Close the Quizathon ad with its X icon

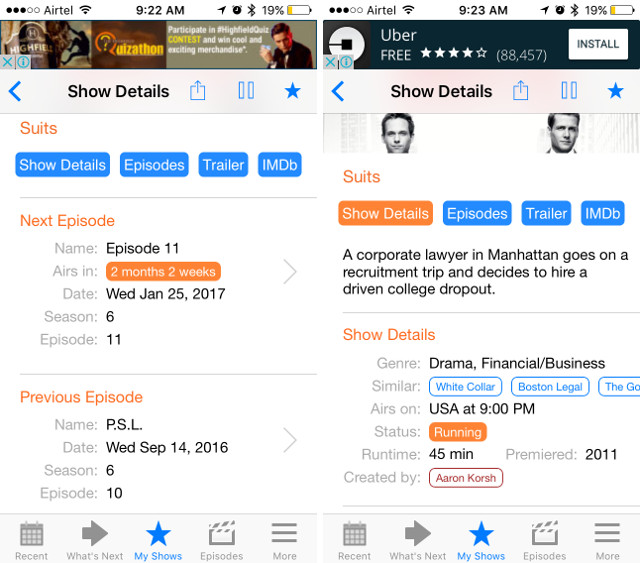point(7,62)
